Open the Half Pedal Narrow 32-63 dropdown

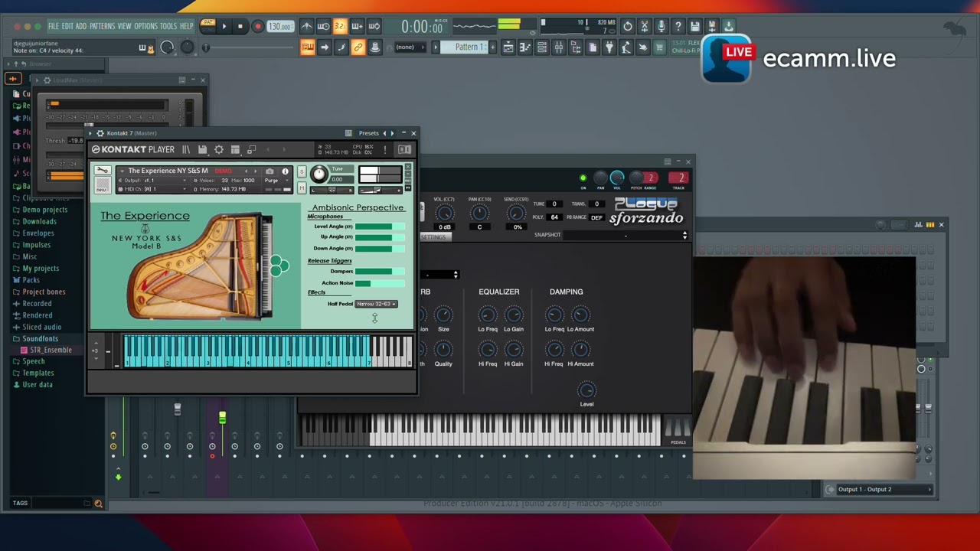tap(376, 304)
